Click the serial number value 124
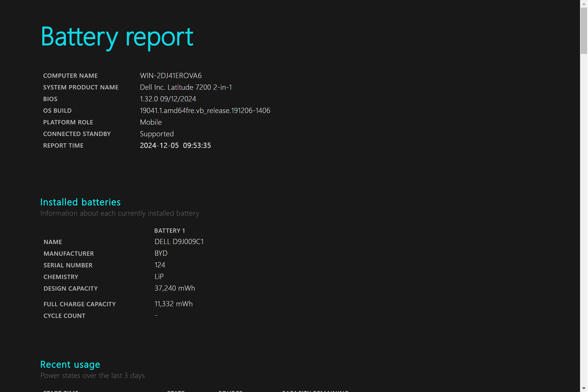The width and height of the screenshot is (588, 392). (160, 265)
